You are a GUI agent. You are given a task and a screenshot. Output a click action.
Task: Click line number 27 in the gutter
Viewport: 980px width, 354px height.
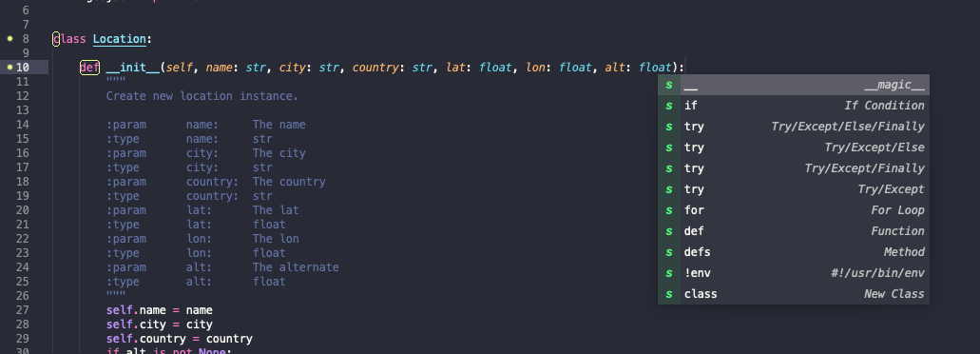click(x=22, y=310)
